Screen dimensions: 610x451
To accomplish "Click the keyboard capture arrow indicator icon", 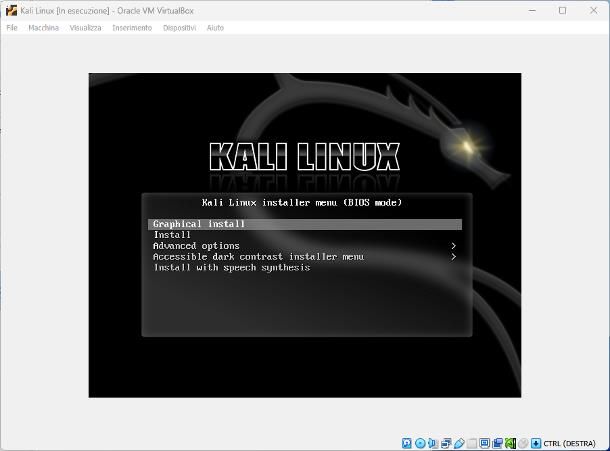I will coord(536,443).
